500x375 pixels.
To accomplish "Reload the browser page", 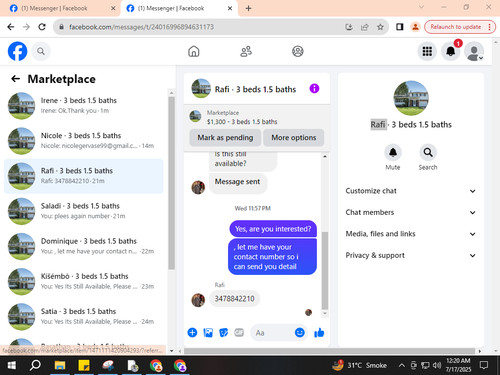I will coord(42,27).
